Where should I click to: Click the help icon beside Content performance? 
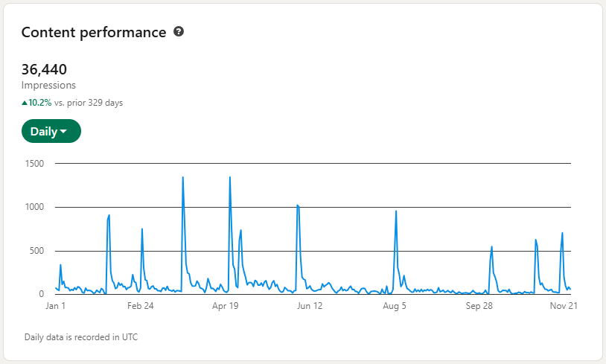pos(179,32)
